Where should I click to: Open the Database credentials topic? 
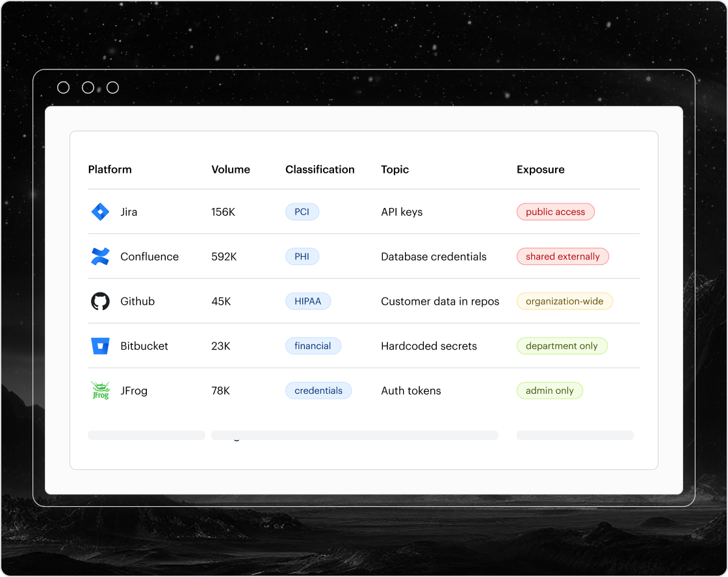pos(434,257)
